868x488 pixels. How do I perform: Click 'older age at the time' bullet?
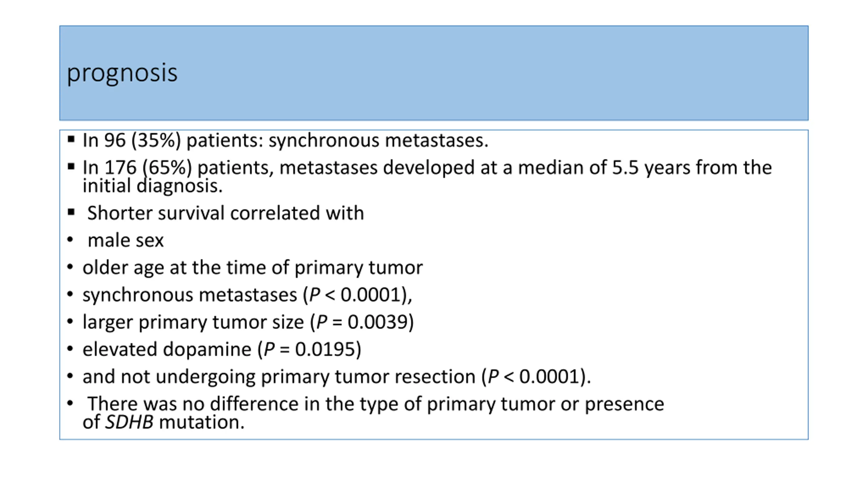tap(253, 268)
